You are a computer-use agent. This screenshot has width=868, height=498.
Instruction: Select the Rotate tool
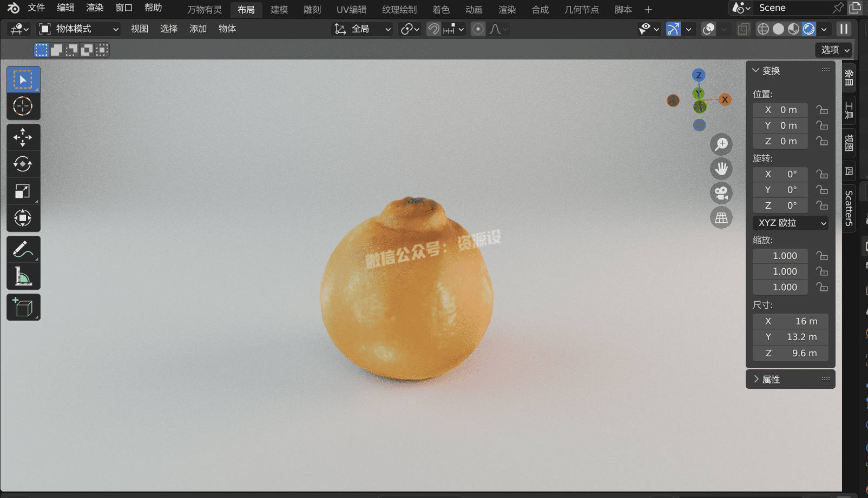pos(23,164)
